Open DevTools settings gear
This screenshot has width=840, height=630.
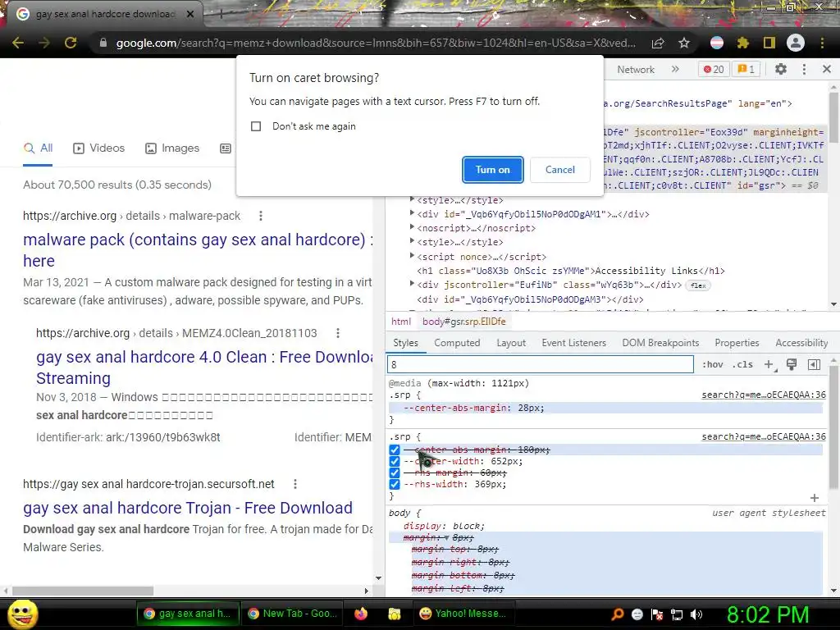coord(781,69)
